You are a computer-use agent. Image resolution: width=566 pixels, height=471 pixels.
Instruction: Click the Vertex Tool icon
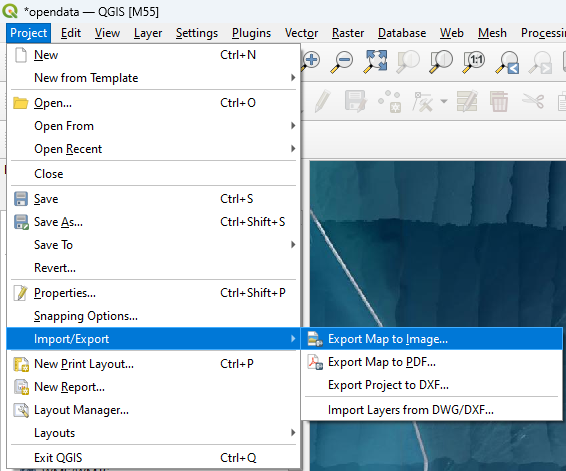pos(422,101)
